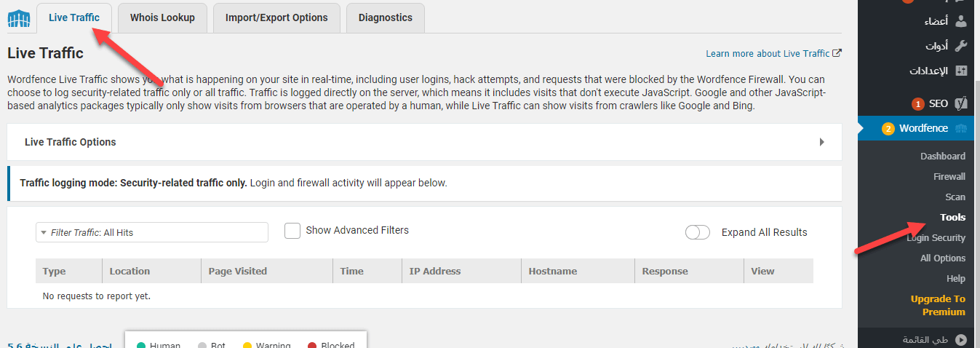
Task: Toggle the Expand All Results switch
Action: click(x=698, y=232)
